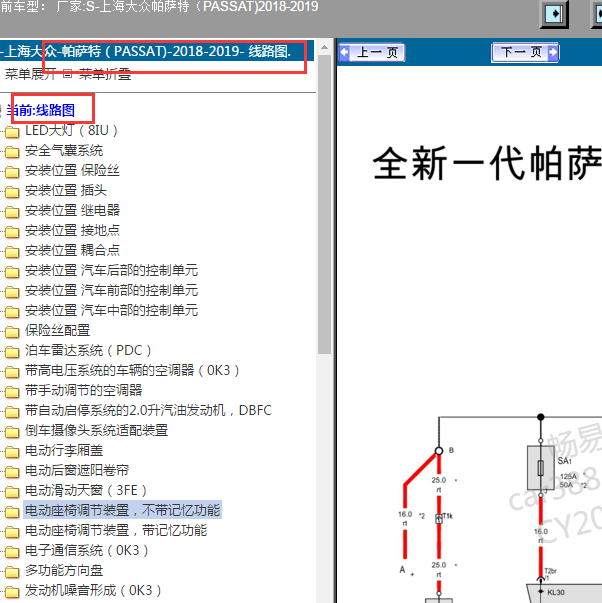Select tree item 安装位置 汽车后部的控制单元
This screenshot has height=603, width=602.
112,270
